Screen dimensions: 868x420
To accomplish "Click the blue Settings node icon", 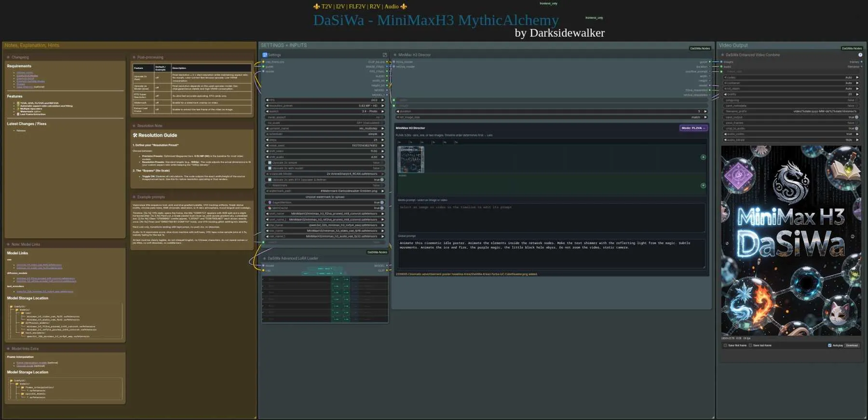I will 265,55.
